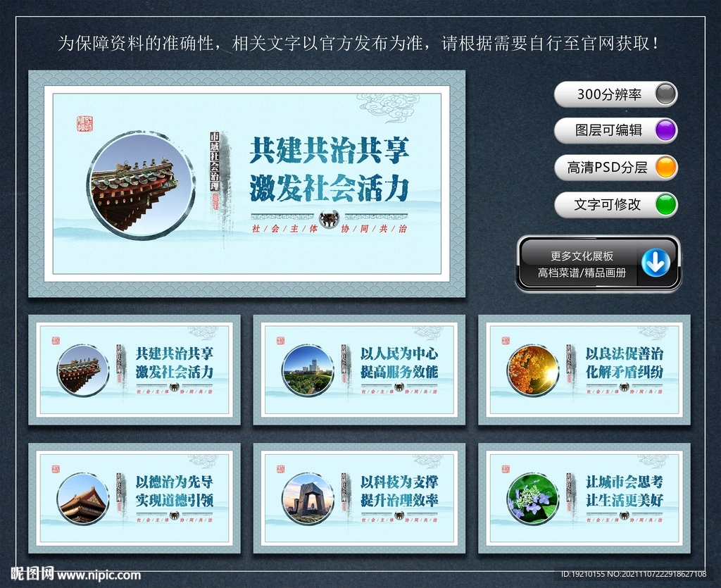Click the round roof-eaves photo in large banner

(x=140, y=184)
